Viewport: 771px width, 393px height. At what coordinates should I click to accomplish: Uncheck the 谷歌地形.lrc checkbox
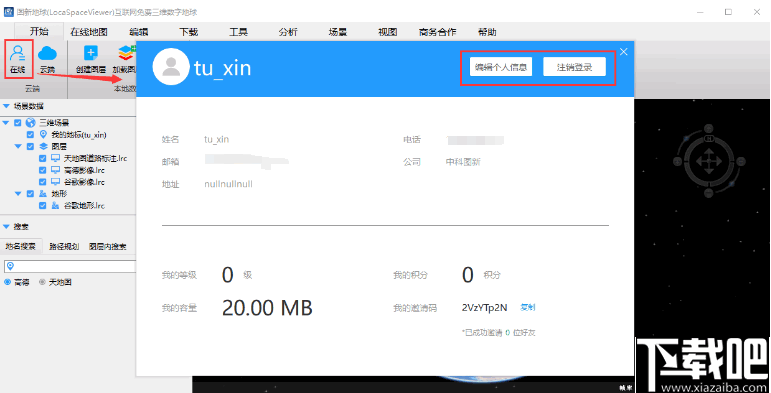pos(43,205)
